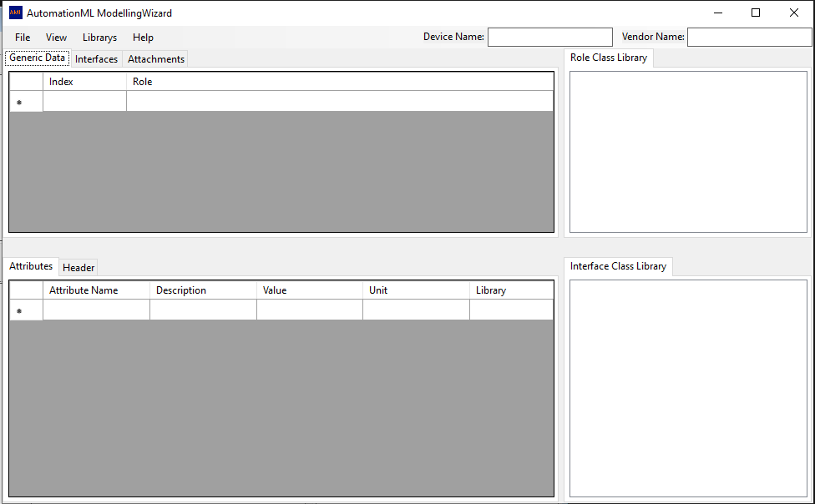The width and height of the screenshot is (815, 504).
Task: Open the File menu
Action: click(x=23, y=38)
